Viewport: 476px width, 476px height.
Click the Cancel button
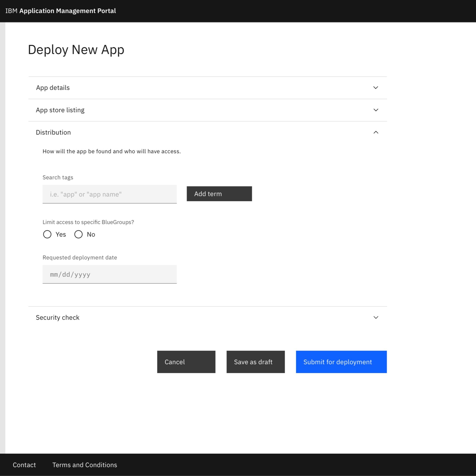186,362
